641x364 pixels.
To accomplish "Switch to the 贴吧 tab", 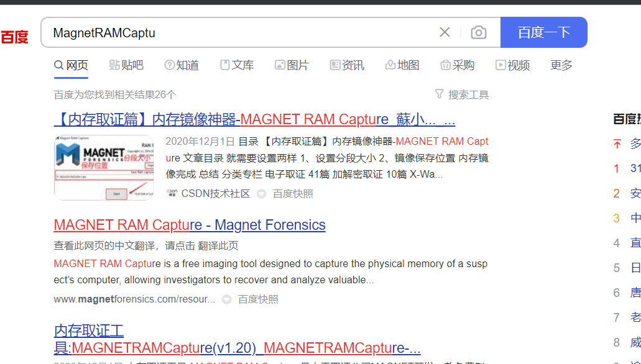I will [x=126, y=65].
